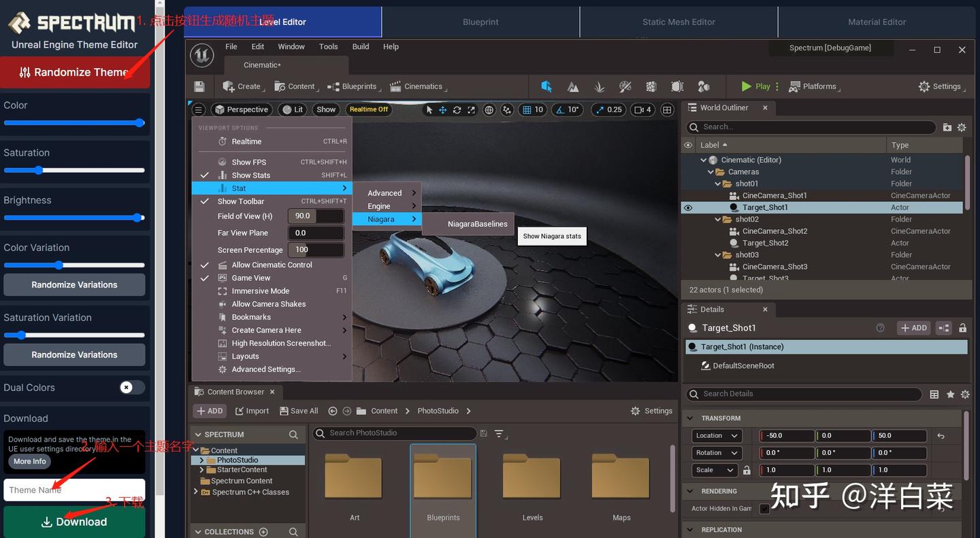Uncheck Allow Cinematic Control option

pos(272,265)
